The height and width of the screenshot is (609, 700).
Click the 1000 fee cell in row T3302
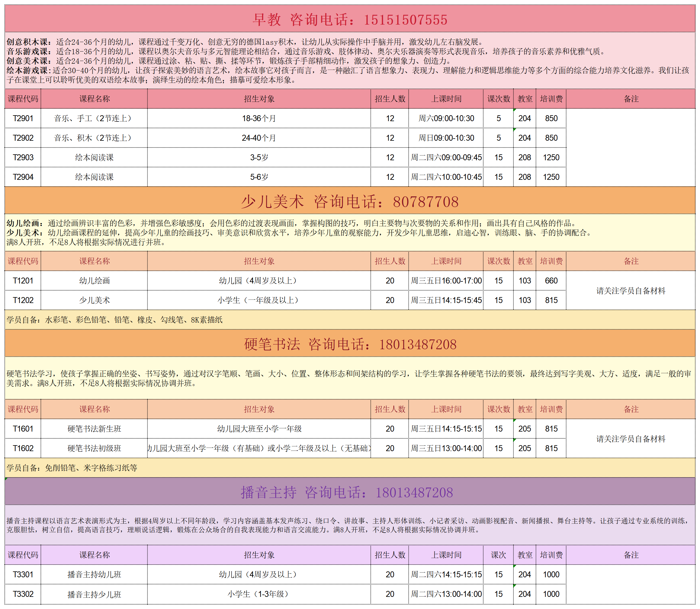click(551, 594)
